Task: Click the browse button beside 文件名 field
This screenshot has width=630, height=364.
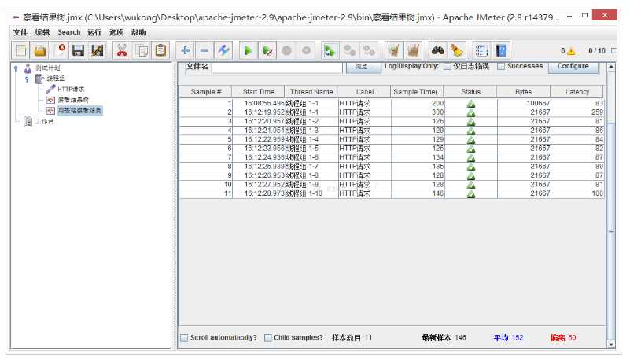Action: coord(363,67)
